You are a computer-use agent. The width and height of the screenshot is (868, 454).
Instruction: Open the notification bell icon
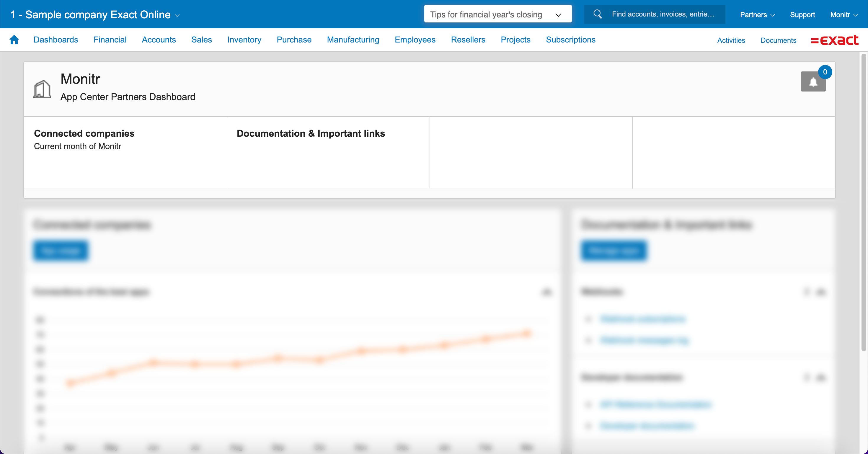pos(813,82)
